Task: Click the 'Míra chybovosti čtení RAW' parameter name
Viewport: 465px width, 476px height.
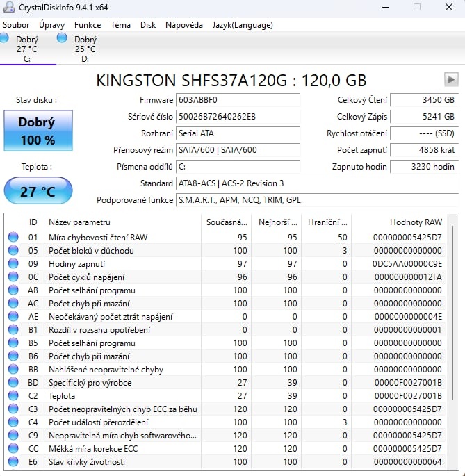Action: (98, 238)
